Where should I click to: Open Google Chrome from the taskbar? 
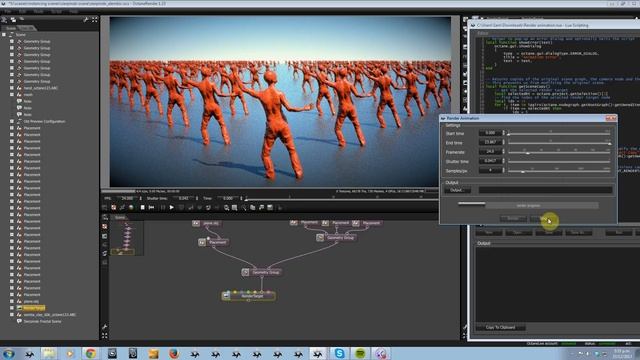pyautogui.click(x=91, y=353)
